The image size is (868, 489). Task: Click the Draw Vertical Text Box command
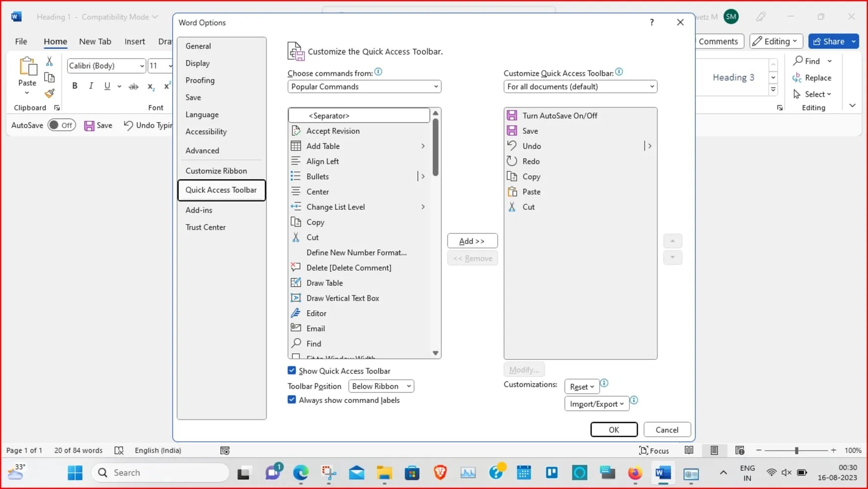click(x=342, y=298)
